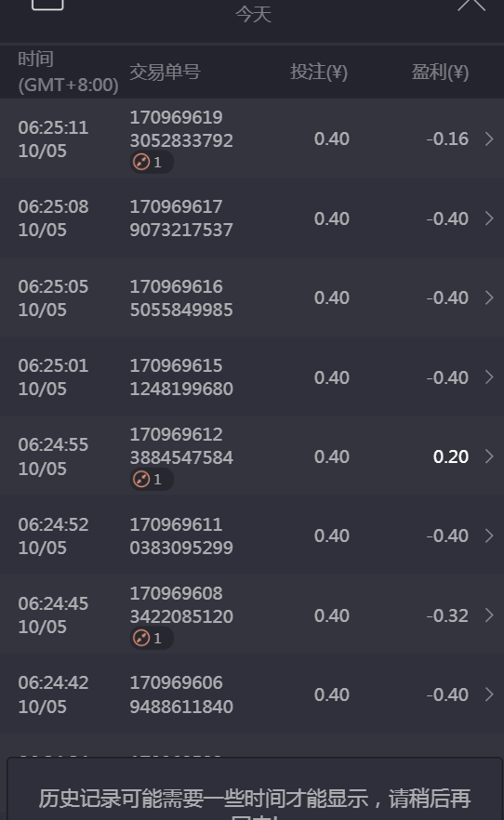This screenshot has width=504, height=820.
Task: Click the 历史记录 notice message box
Action: 255,788
